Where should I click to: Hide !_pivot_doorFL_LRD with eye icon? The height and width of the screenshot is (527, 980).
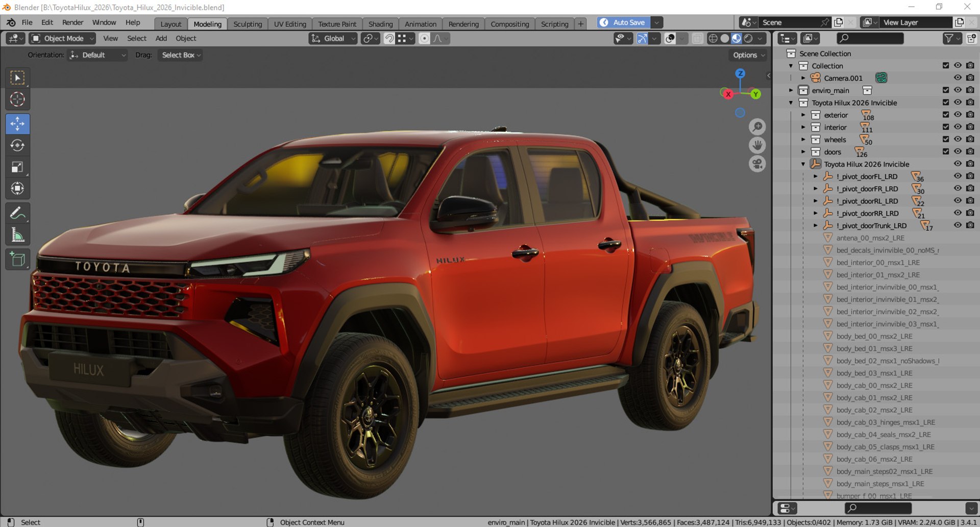tap(958, 176)
